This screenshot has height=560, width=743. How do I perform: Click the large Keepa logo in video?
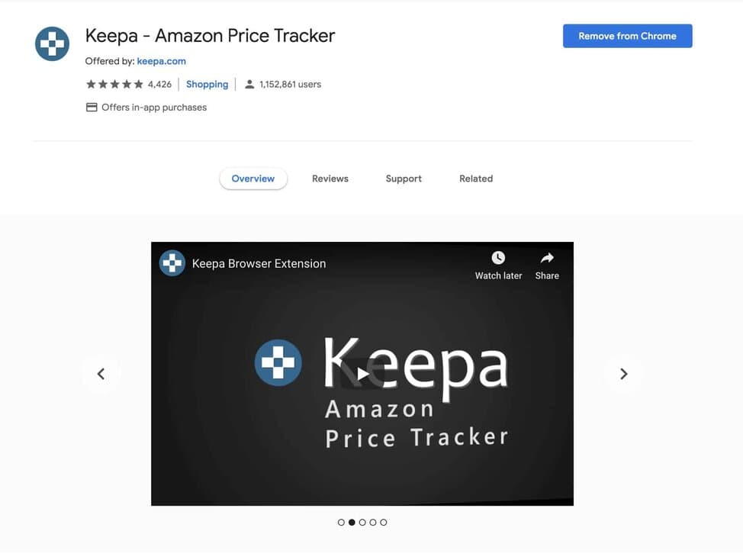pos(278,362)
